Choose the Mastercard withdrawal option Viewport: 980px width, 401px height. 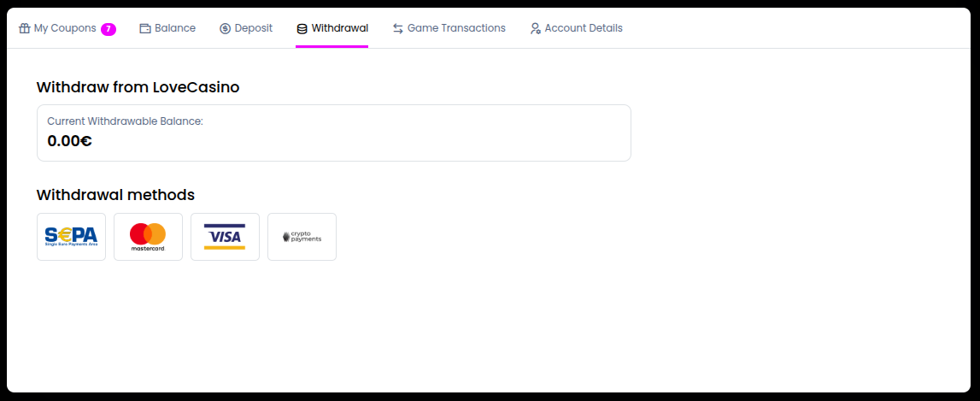click(x=148, y=237)
